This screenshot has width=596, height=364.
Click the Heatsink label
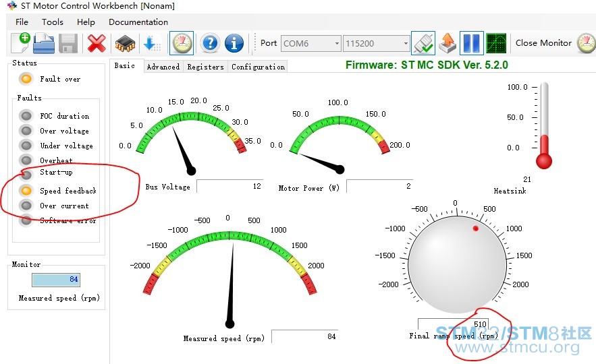click(x=510, y=191)
